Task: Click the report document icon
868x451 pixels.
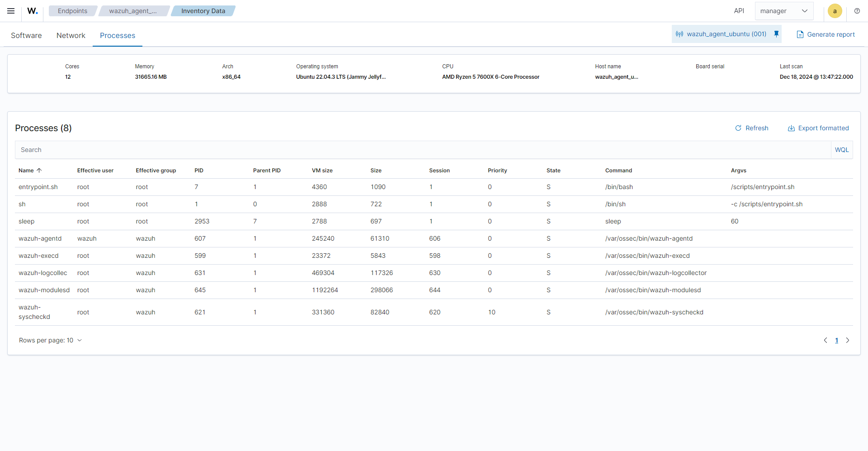Action: tap(800, 34)
